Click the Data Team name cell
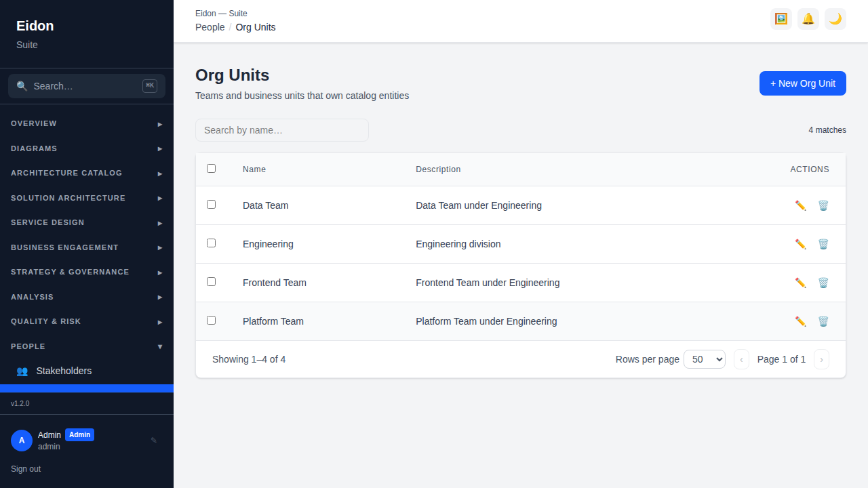This screenshot has width=868, height=488. (266, 205)
